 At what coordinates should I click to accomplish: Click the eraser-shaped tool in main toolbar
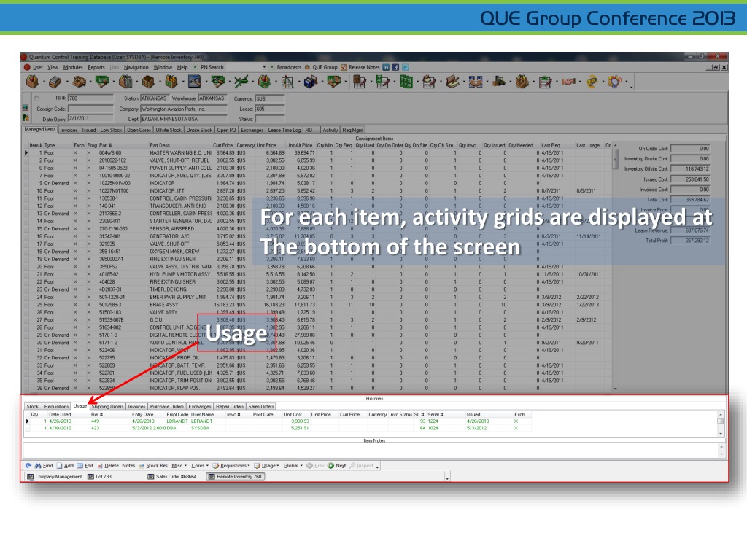tap(55, 82)
